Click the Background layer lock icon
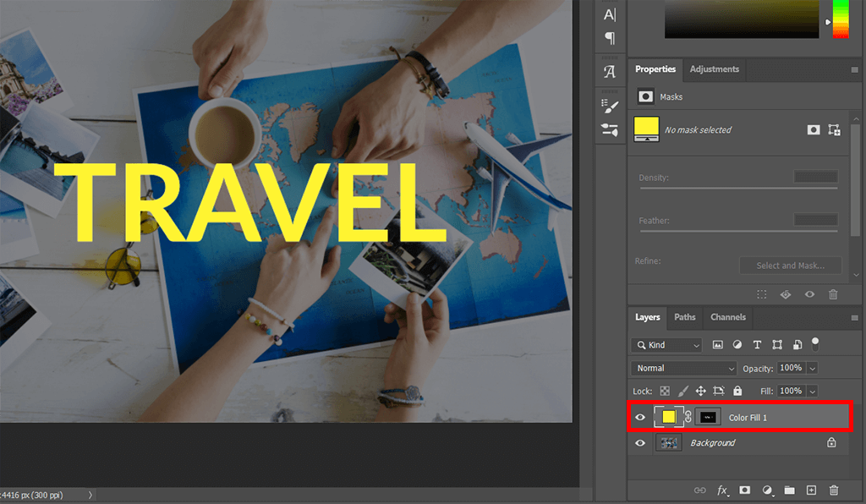Viewport: 866px width, 504px height. point(831,442)
